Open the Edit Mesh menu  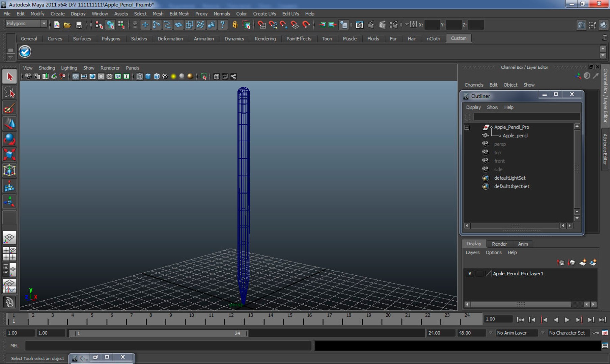click(x=179, y=14)
